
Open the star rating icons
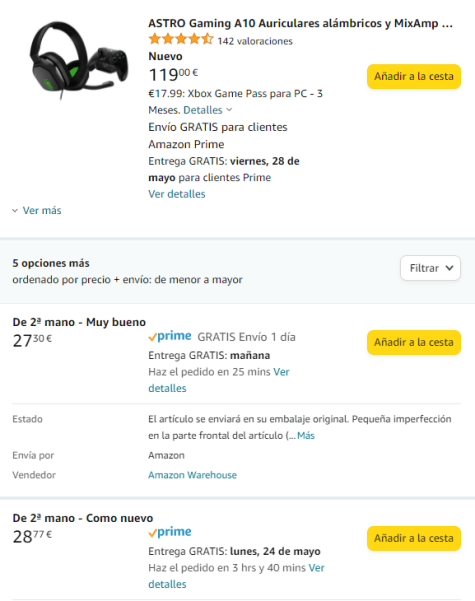point(181,39)
